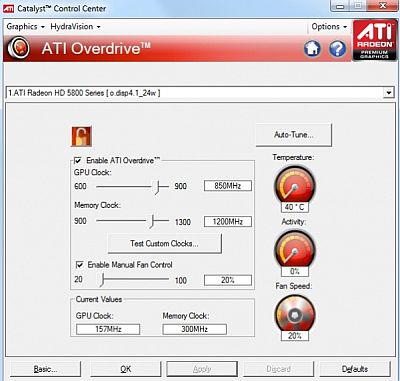400x381 pixels.
Task: Click the Overdrive padlock unlock icon
Action: pyautogui.click(x=81, y=136)
